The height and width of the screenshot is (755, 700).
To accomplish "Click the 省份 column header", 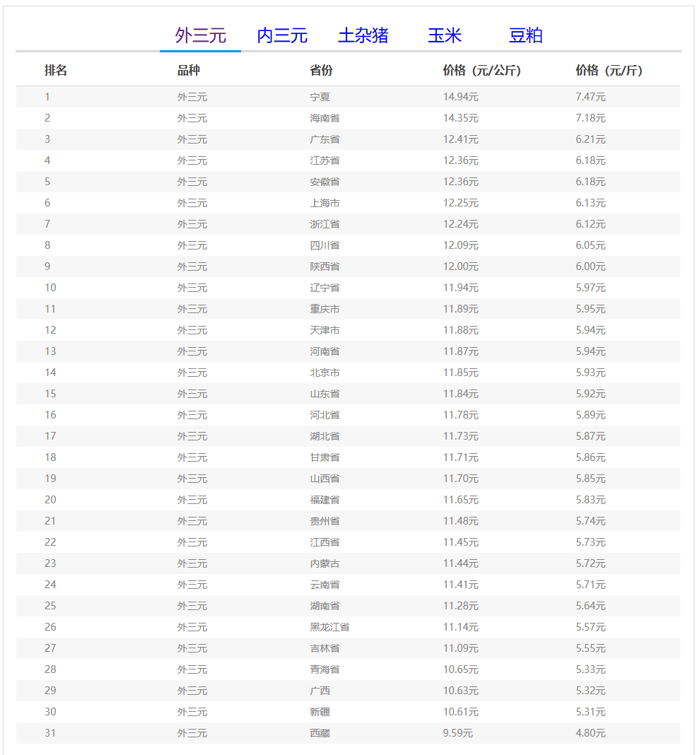I will (321, 71).
